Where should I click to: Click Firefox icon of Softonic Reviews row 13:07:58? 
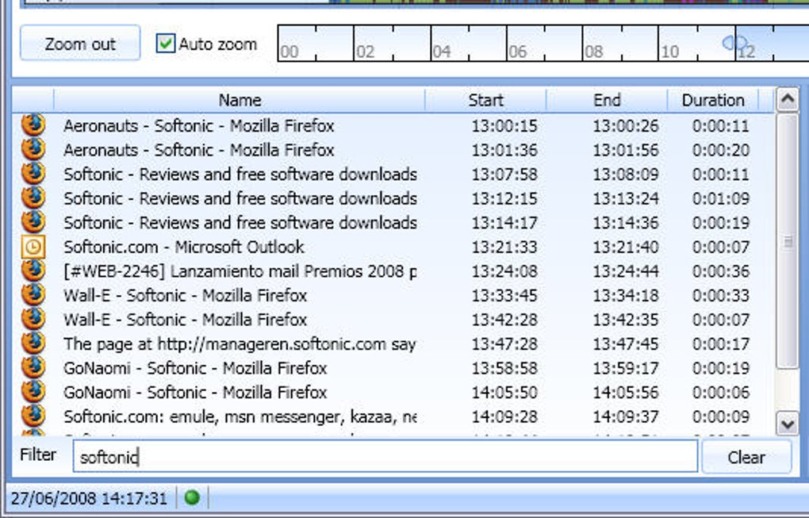[x=33, y=173]
